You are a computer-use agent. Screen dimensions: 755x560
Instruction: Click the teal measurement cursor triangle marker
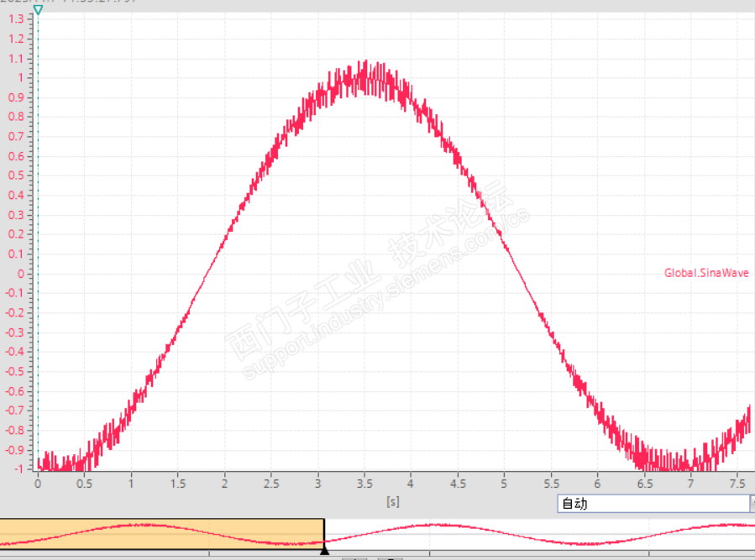[x=38, y=9]
